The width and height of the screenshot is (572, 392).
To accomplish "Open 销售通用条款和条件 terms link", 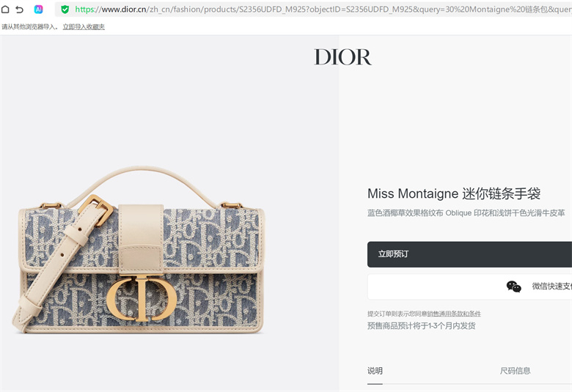I will [x=454, y=314].
